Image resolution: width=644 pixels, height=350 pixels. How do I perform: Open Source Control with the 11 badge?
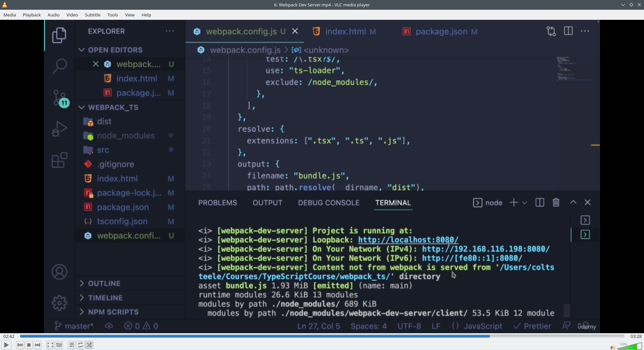point(61,98)
